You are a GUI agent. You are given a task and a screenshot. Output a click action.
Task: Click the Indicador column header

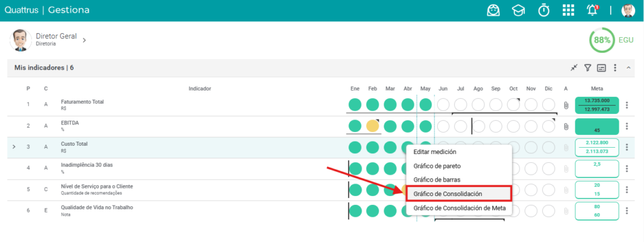tap(199, 89)
